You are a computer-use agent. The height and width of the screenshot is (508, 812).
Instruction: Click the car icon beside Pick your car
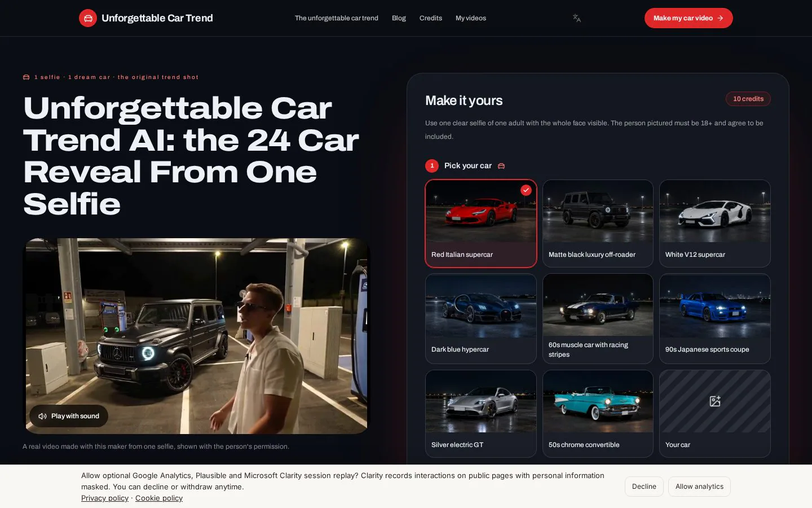tap(501, 166)
